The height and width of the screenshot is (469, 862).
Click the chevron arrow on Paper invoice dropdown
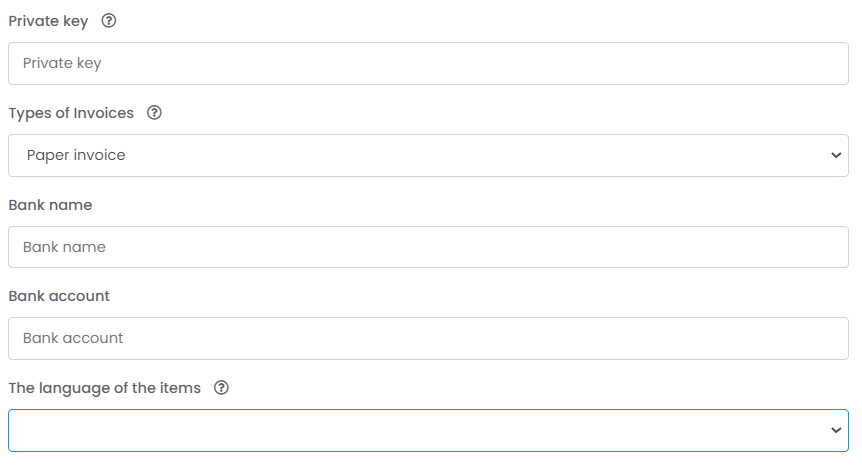[x=836, y=156]
